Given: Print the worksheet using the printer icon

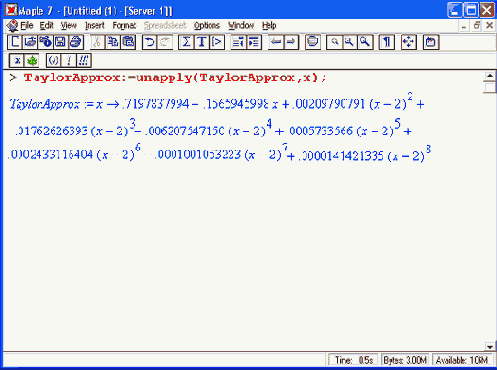Looking at the screenshot, I should point(76,42).
